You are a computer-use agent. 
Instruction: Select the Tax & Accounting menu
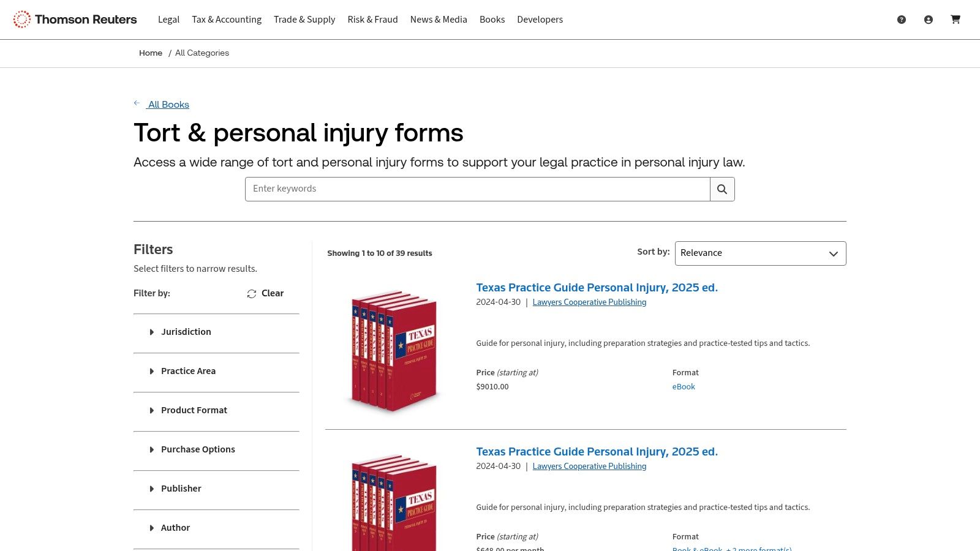pyautogui.click(x=227, y=19)
